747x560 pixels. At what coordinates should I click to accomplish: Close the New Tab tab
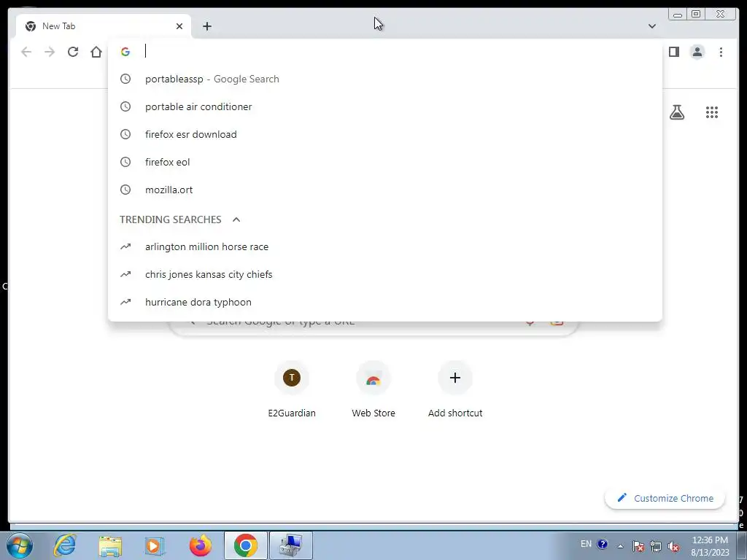179,26
